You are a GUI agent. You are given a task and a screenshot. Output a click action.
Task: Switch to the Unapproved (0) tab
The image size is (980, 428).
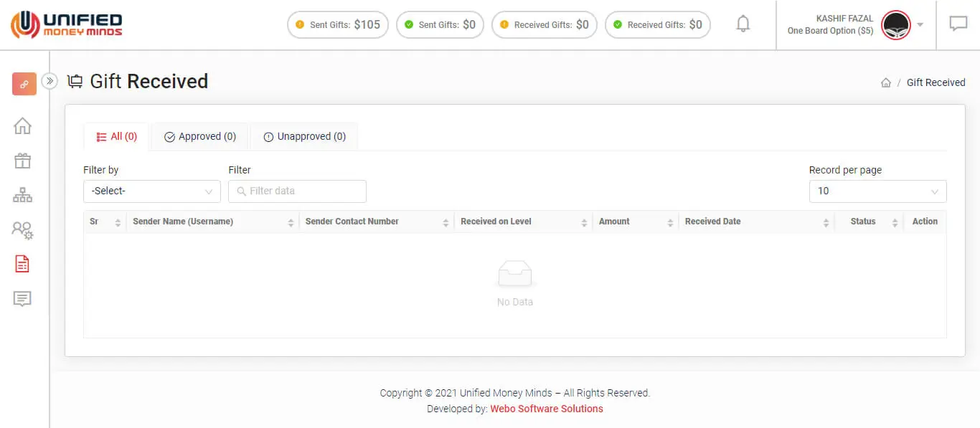(304, 137)
